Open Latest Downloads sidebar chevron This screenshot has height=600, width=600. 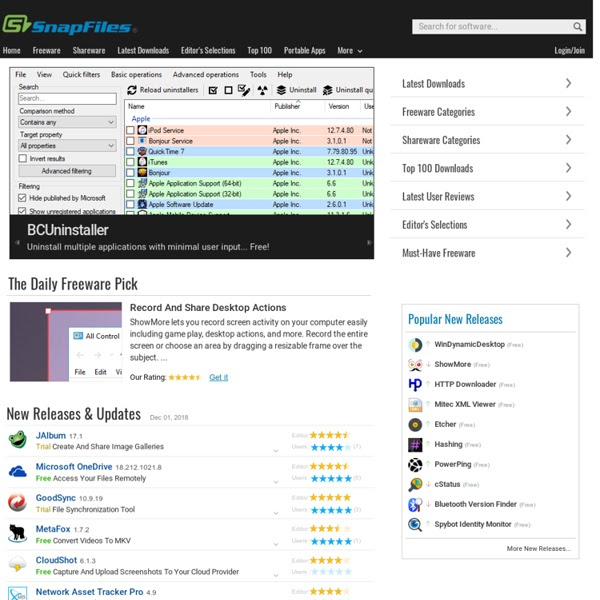click(x=569, y=83)
